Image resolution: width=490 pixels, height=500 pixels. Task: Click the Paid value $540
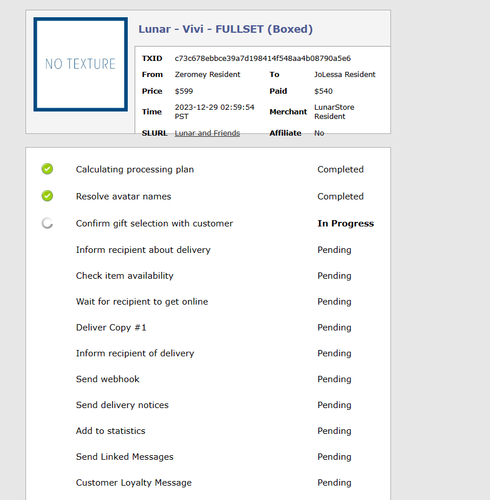pos(323,91)
